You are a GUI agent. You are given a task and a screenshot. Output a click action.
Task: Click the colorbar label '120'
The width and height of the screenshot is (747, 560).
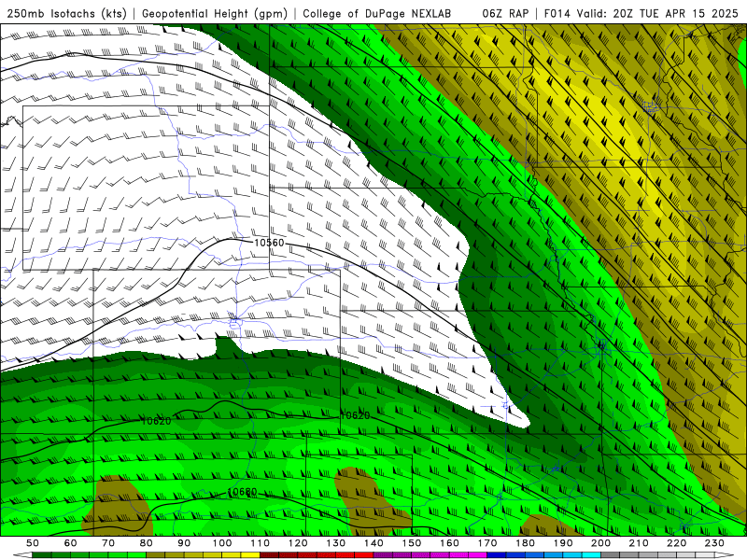tap(298, 543)
